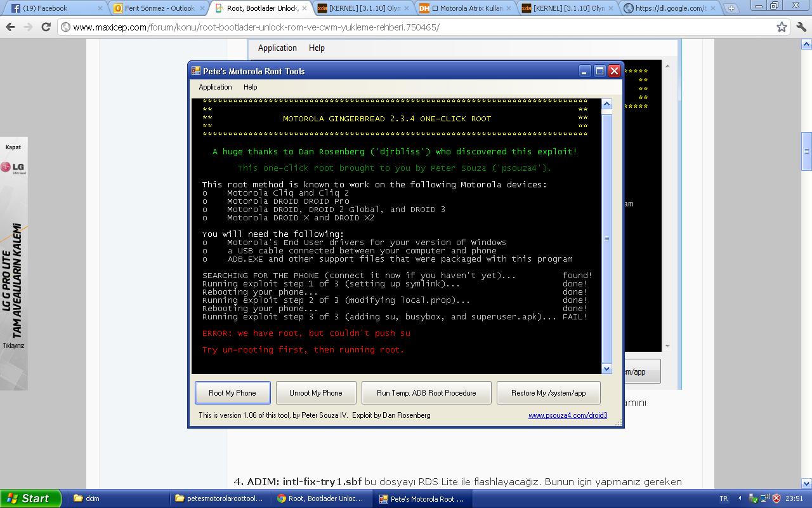Switch to Ferit Sönmez Outlook tab
Viewport: 812px width, 508px height.
pos(157,8)
